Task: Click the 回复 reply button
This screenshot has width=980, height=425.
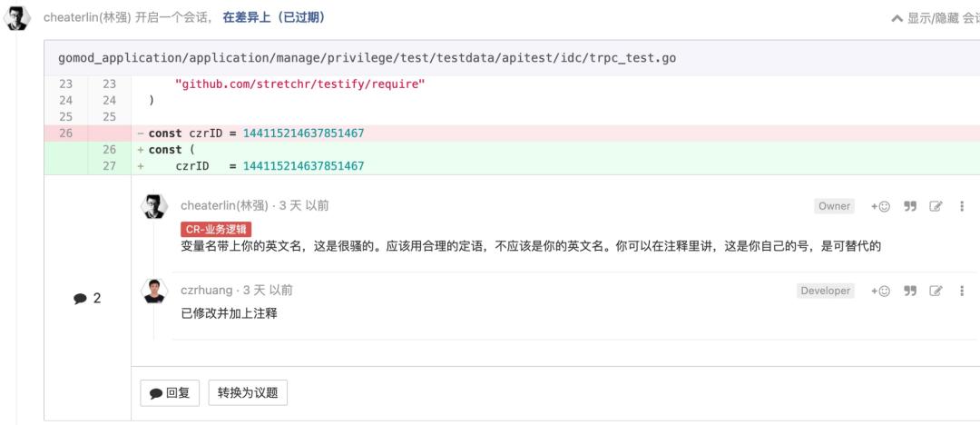Action: [170, 394]
